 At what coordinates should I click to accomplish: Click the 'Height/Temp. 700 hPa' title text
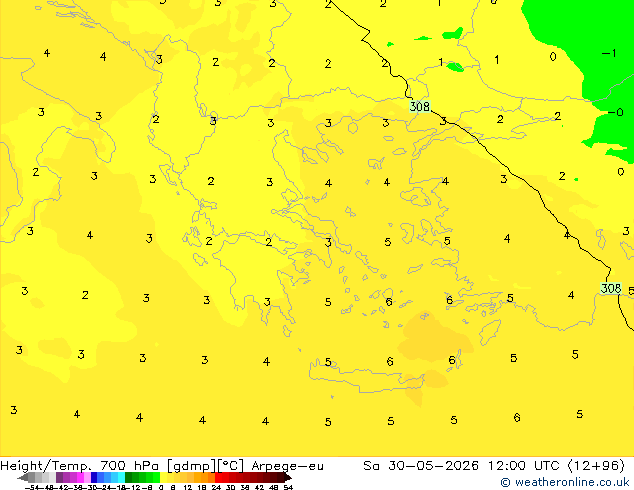pyautogui.click(x=82, y=466)
